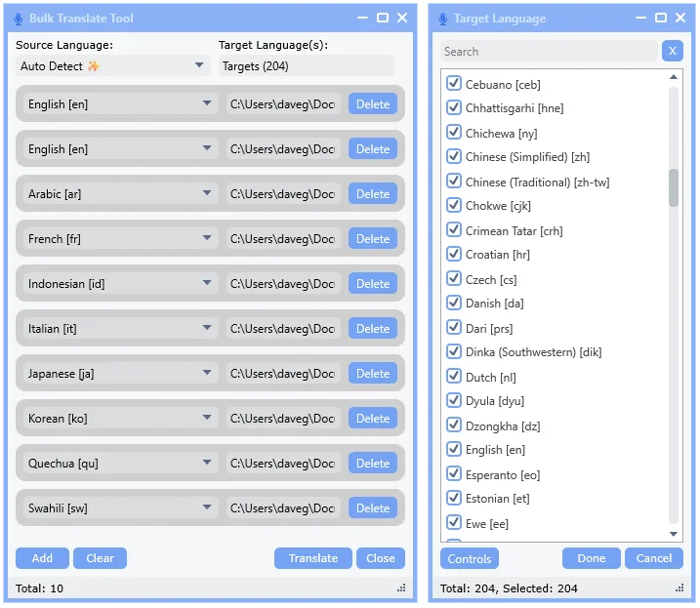Maximize the Bulk Translate Tool window
The width and height of the screenshot is (700, 608).
pyautogui.click(x=383, y=18)
